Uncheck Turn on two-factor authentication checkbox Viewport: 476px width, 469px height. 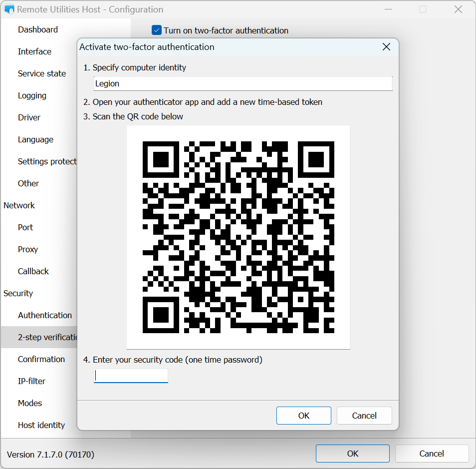pyautogui.click(x=157, y=30)
